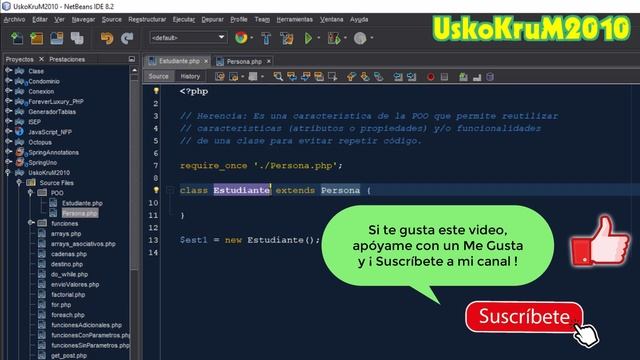Switch to the Prestaciones panel tab
The image size is (640, 360).
[67, 59]
